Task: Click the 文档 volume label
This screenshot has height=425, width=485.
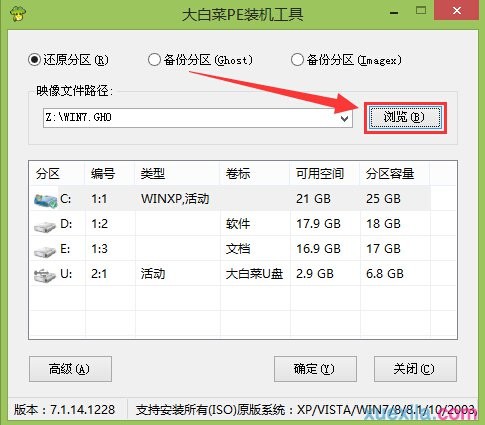Action: click(238, 249)
